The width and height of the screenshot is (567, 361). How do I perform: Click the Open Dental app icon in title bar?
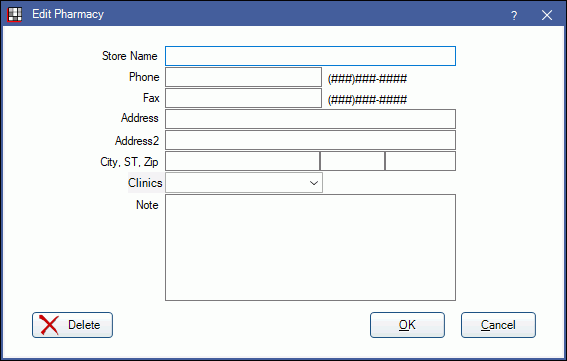pyautogui.click(x=15, y=14)
